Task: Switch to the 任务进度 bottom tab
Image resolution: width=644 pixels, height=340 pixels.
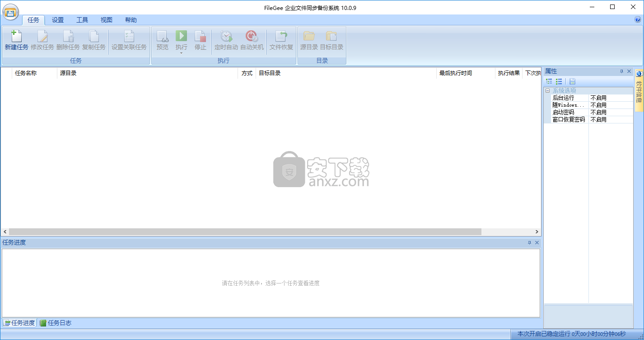Action: pyautogui.click(x=19, y=323)
